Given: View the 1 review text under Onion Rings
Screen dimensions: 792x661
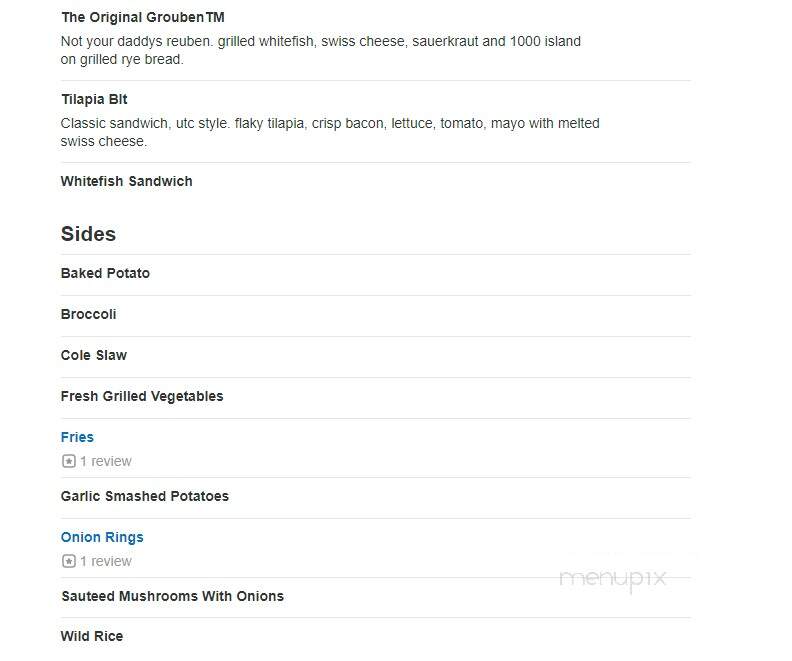Looking at the screenshot, I should click(x=106, y=561).
